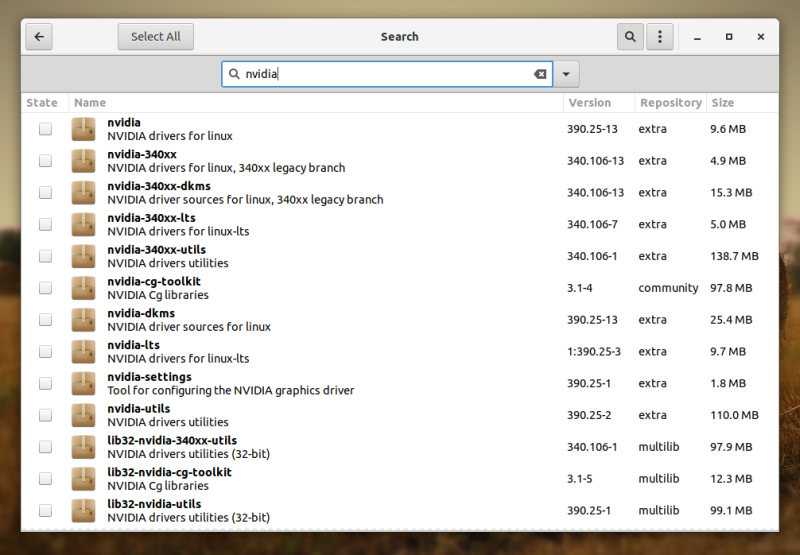Click the nvidia-cg-toolkit package icon
Viewport: 800px width, 555px height.
click(83, 288)
